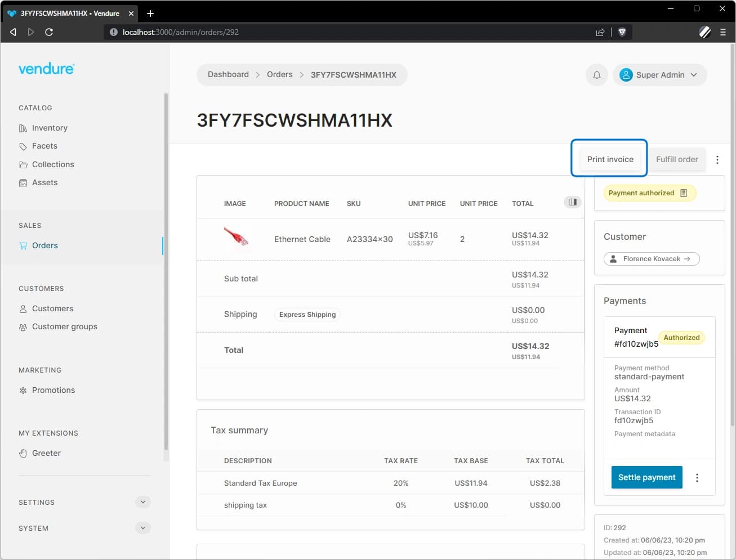The height and width of the screenshot is (560, 736).
Task: Toggle the Authorized badge on the payment
Action: click(681, 337)
